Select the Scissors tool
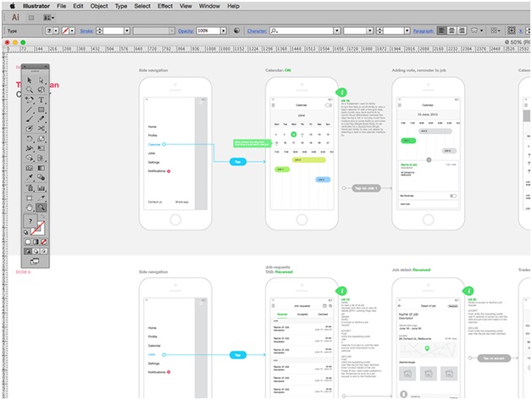 (42, 130)
